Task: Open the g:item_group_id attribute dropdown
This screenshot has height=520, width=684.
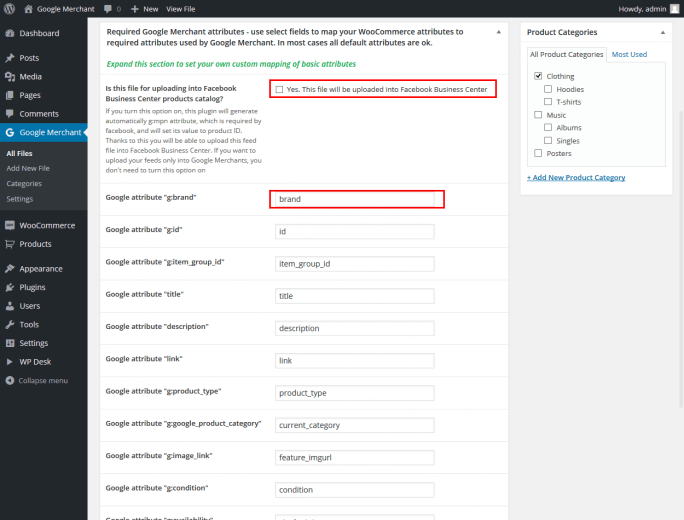Action: [x=355, y=263]
